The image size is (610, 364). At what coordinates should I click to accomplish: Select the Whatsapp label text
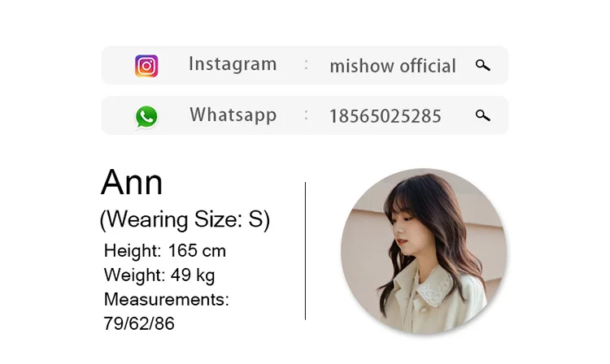pyautogui.click(x=233, y=115)
